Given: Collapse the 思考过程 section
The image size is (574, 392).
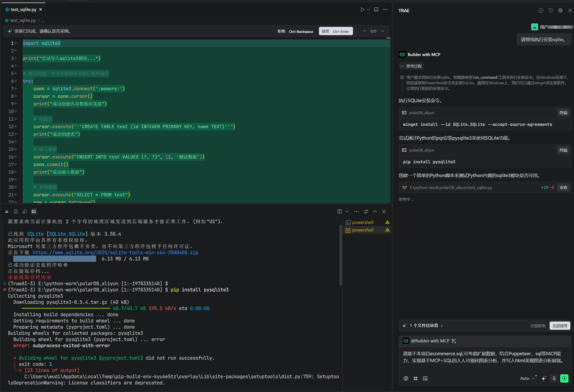Looking at the screenshot, I should 411,66.
